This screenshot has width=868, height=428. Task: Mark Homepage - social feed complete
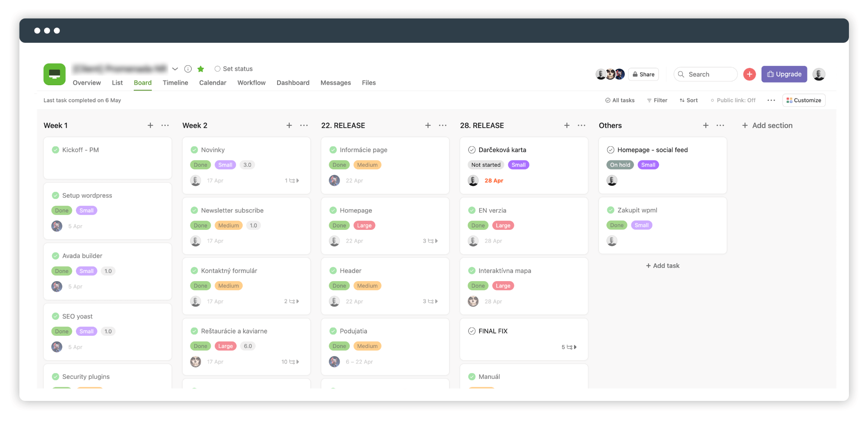[610, 150]
